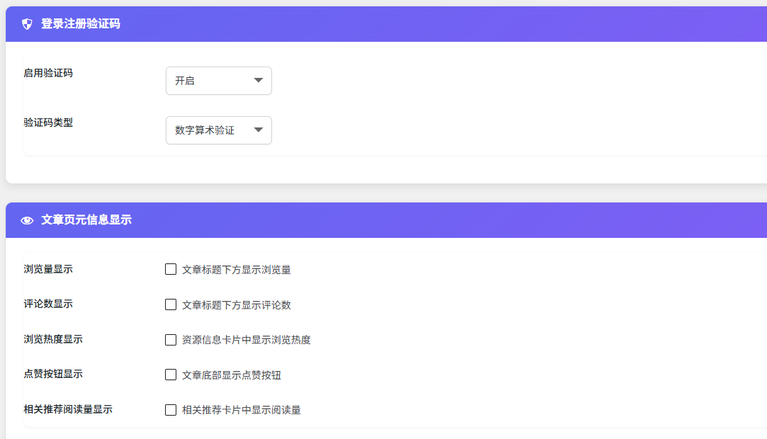Click the 评论数显示 row label

point(48,304)
